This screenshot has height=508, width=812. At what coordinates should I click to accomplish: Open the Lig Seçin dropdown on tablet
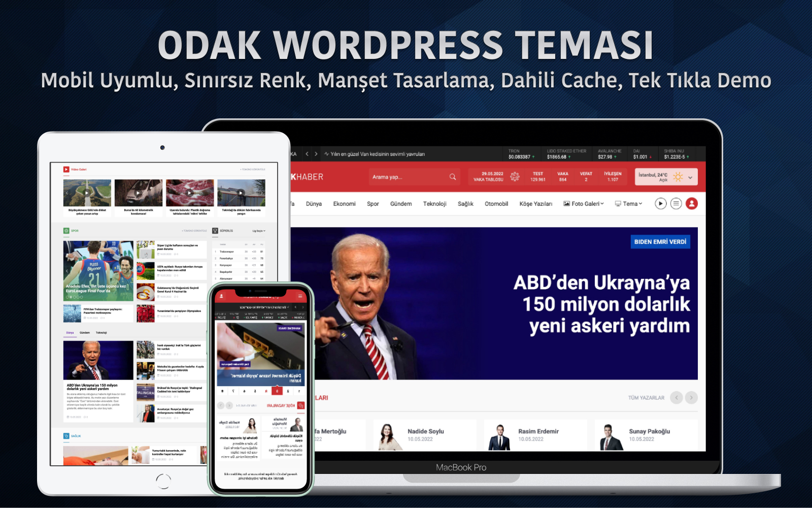[x=259, y=231]
